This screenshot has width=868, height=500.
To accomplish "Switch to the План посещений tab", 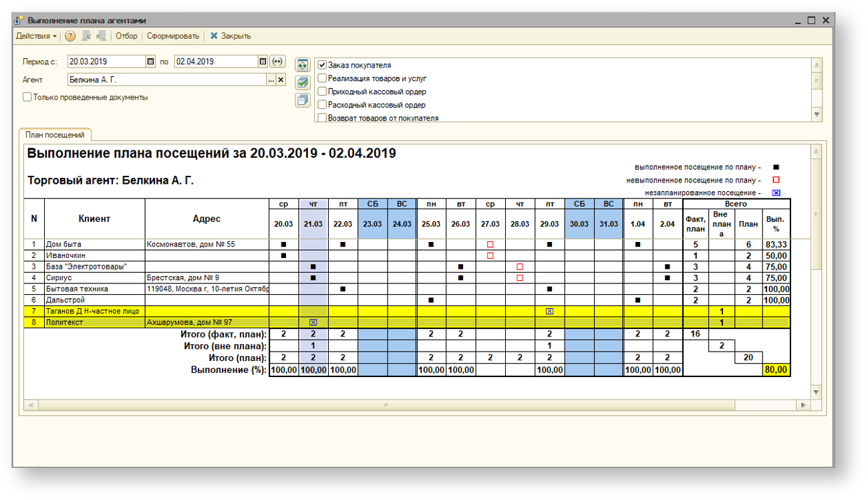I will pos(55,134).
